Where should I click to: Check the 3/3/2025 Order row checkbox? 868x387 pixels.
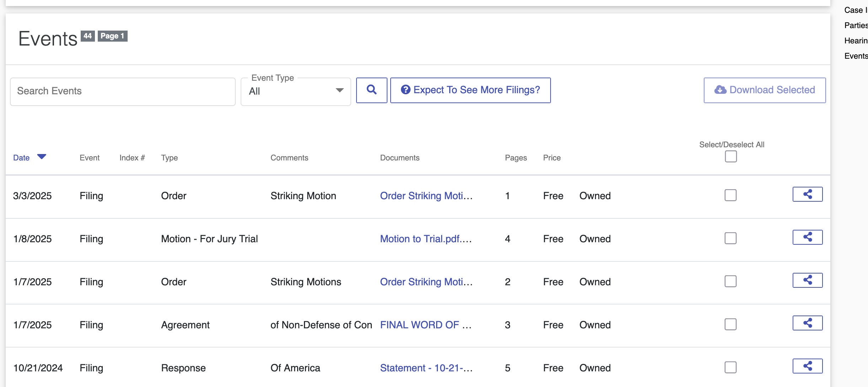click(x=730, y=195)
